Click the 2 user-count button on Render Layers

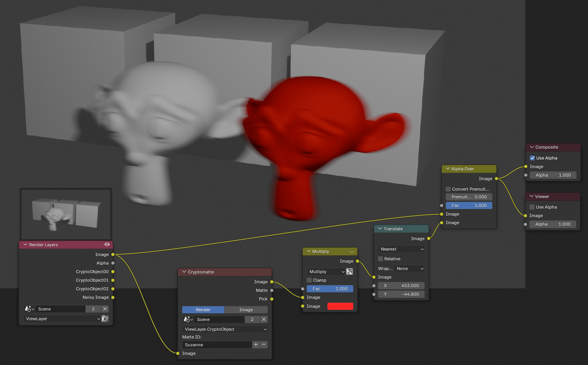coord(93,309)
